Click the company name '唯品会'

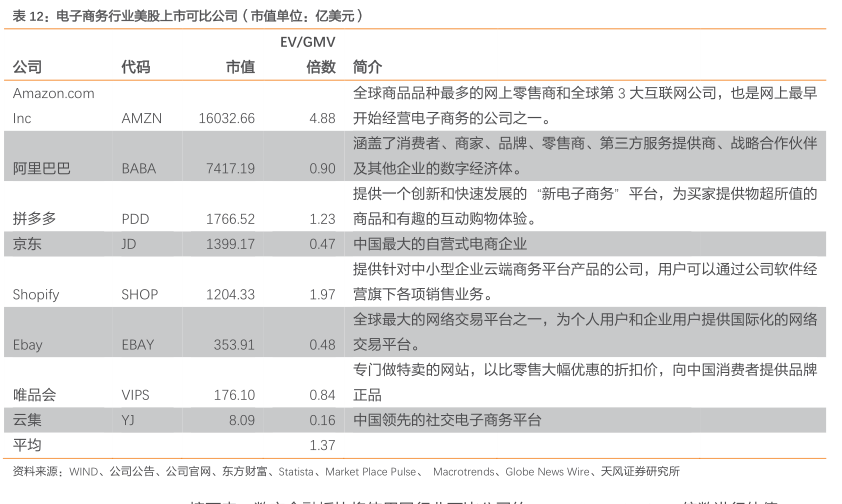click(x=34, y=395)
